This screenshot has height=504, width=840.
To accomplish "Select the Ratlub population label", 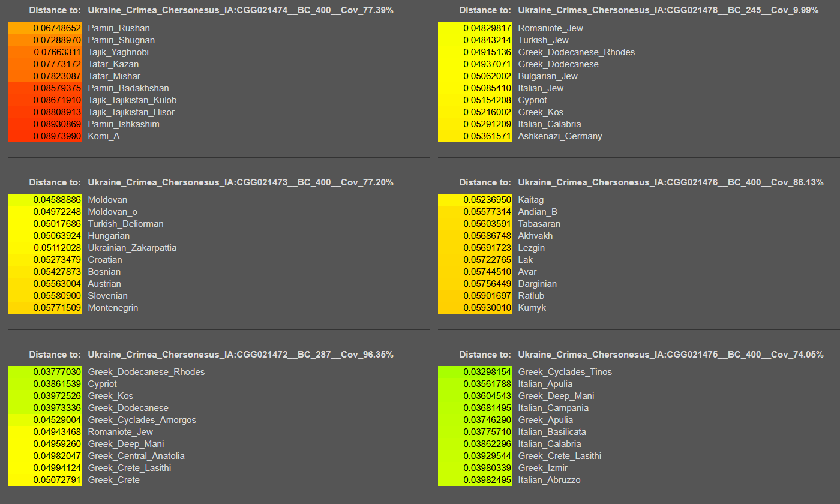I will [x=532, y=296].
